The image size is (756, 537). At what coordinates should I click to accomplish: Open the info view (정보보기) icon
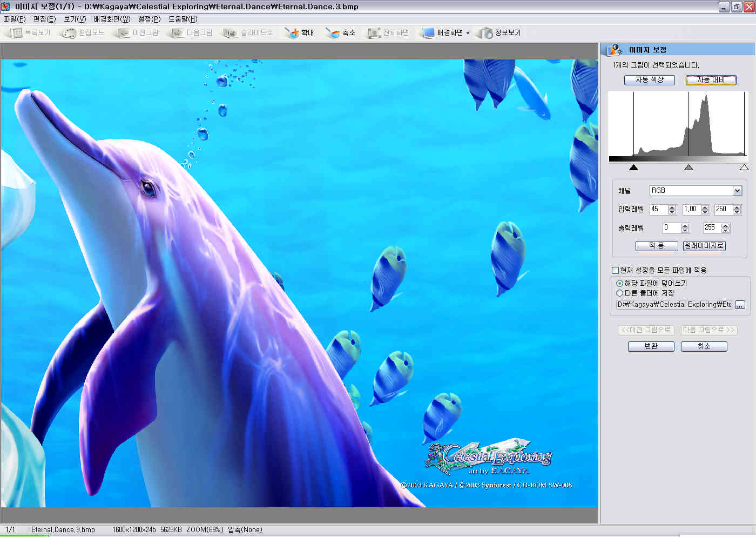point(486,33)
